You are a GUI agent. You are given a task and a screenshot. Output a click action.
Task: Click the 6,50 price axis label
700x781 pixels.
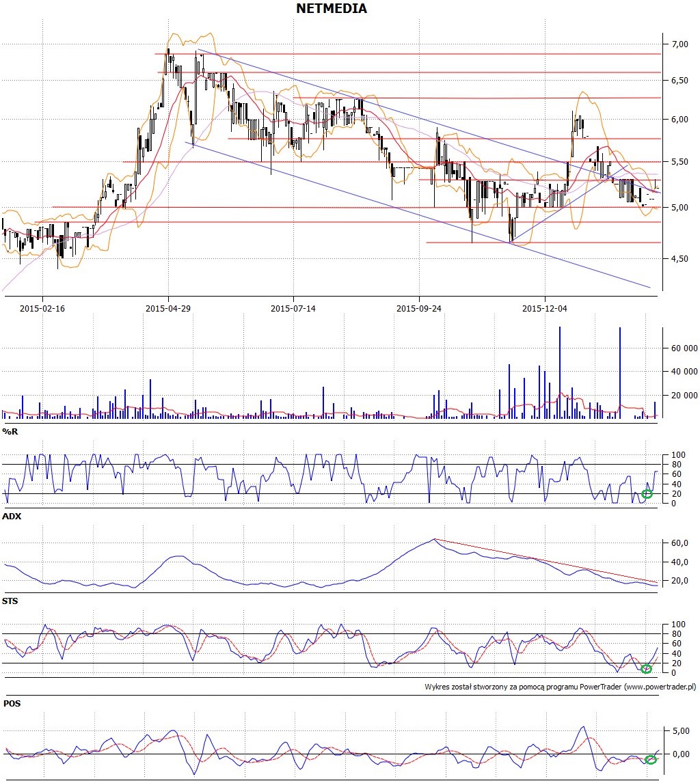coord(679,80)
